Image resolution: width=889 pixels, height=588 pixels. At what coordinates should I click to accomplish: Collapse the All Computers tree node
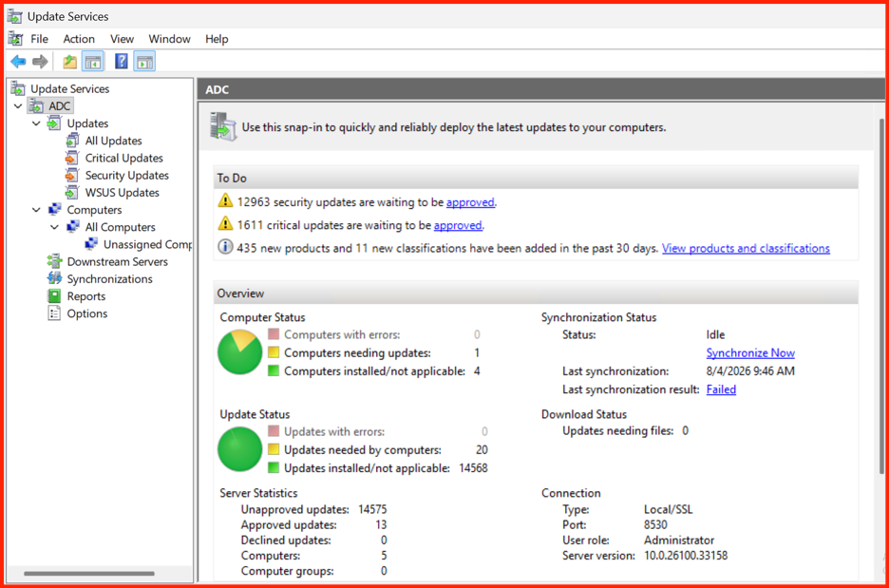coord(54,227)
